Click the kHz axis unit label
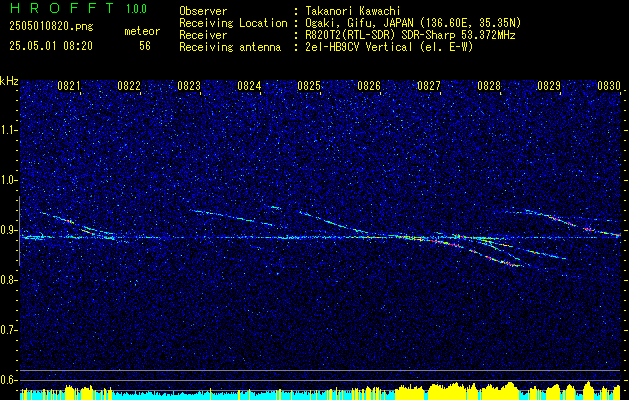This screenshot has height=400, width=629. (9, 81)
